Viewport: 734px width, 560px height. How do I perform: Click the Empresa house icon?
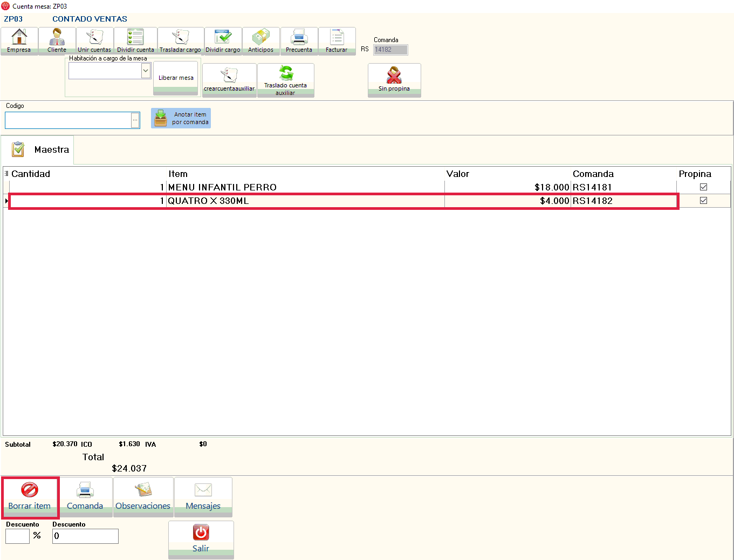(19, 38)
